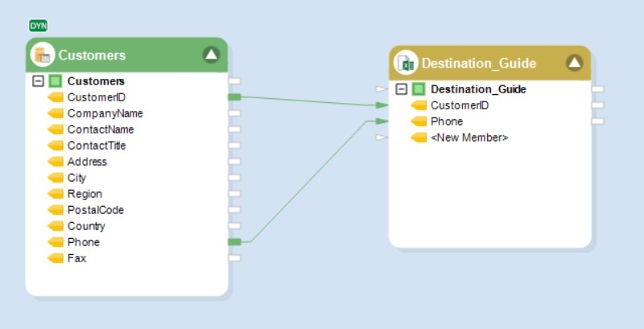Click the output port next to Fax
The height and width of the screenshot is (329, 644).
(x=234, y=258)
